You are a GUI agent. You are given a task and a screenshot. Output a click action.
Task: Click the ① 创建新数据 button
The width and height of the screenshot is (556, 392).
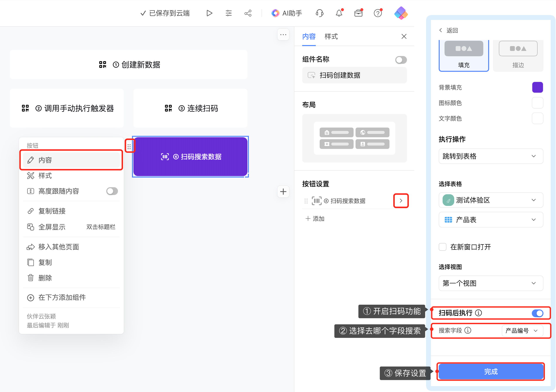129,64
